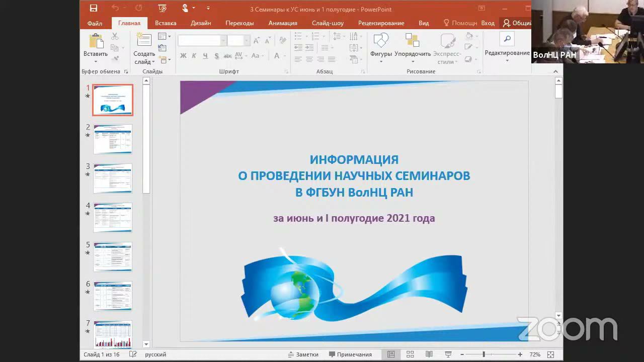Select the Вид tab
The image size is (644, 362).
click(424, 23)
